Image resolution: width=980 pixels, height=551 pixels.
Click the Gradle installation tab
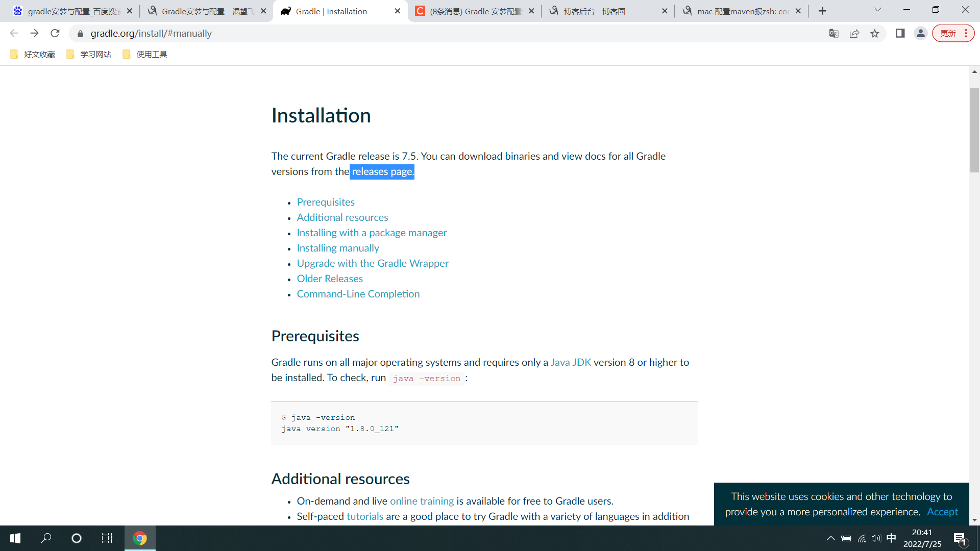(x=340, y=11)
